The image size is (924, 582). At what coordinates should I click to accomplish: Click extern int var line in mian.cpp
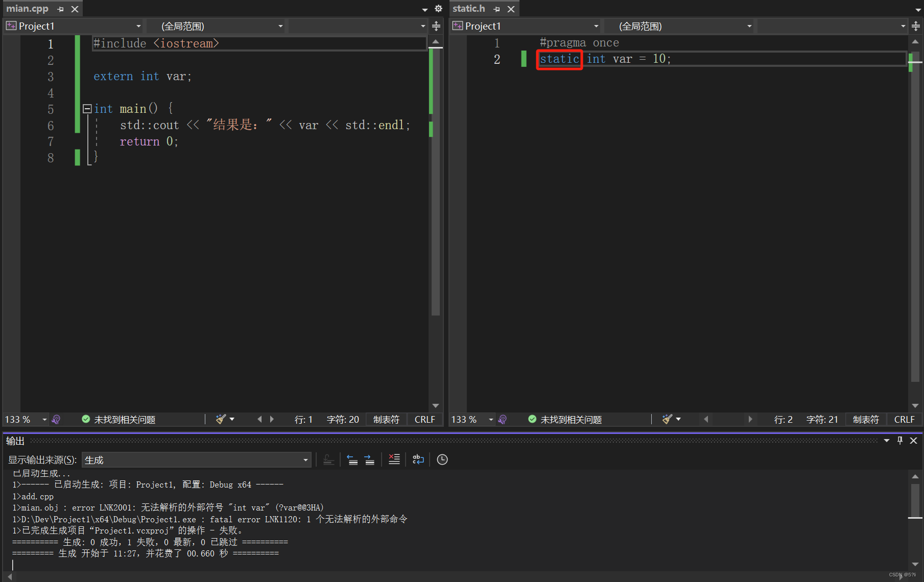click(x=143, y=77)
